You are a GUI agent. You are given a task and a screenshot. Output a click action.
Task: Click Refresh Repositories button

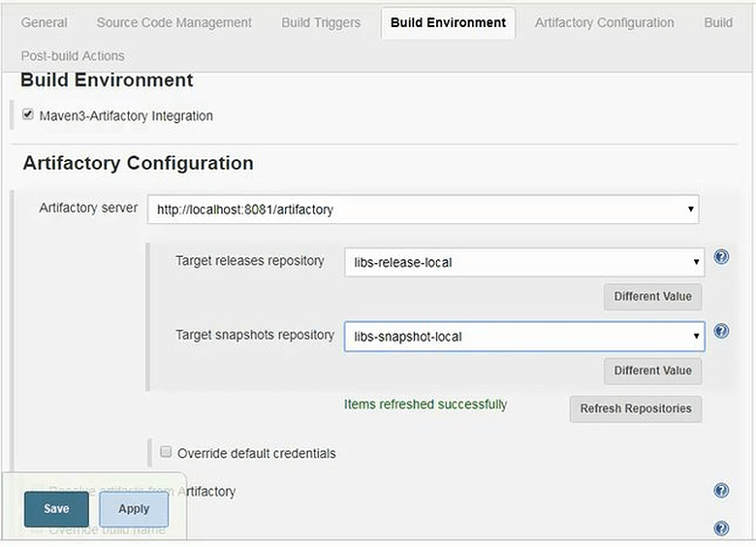tap(636, 408)
